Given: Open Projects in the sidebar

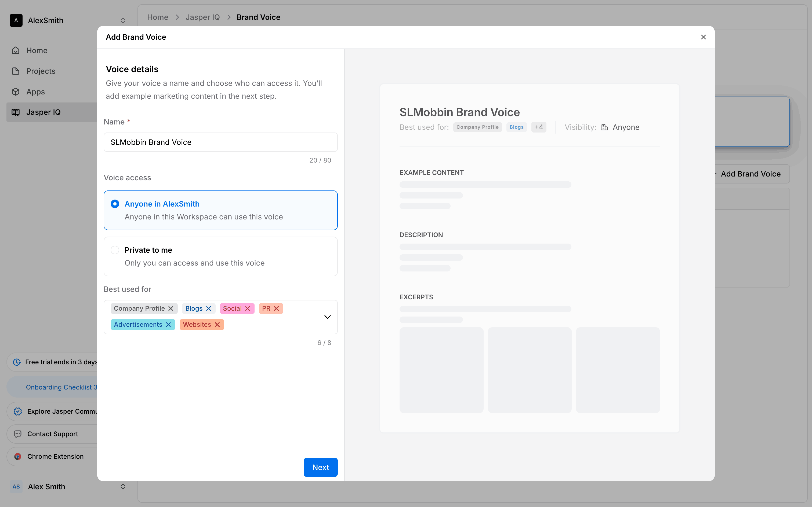Looking at the screenshot, I should pos(41,71).
